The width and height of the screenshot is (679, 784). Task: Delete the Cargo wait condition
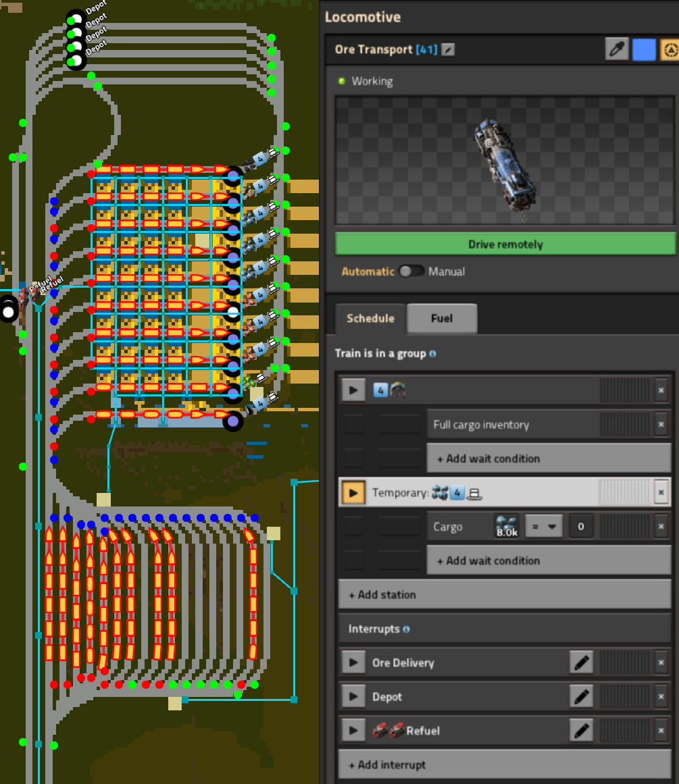pyautogui.click(x=661, y=527)
